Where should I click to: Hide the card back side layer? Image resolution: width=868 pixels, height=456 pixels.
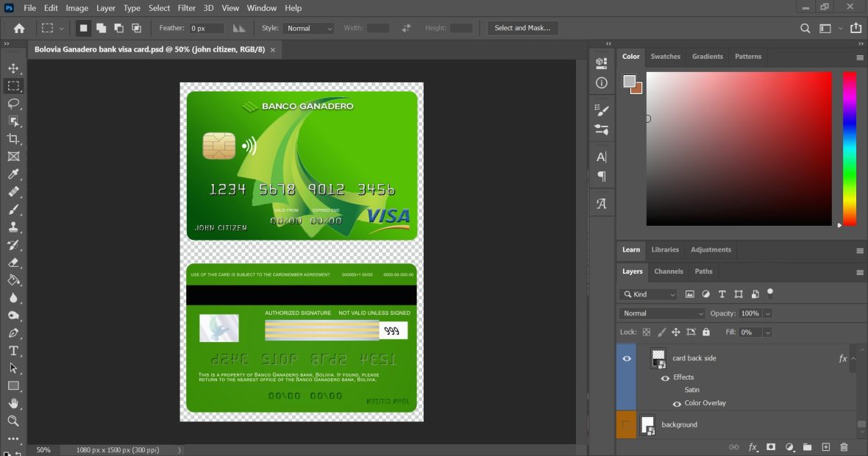click(x=626, y=358)
